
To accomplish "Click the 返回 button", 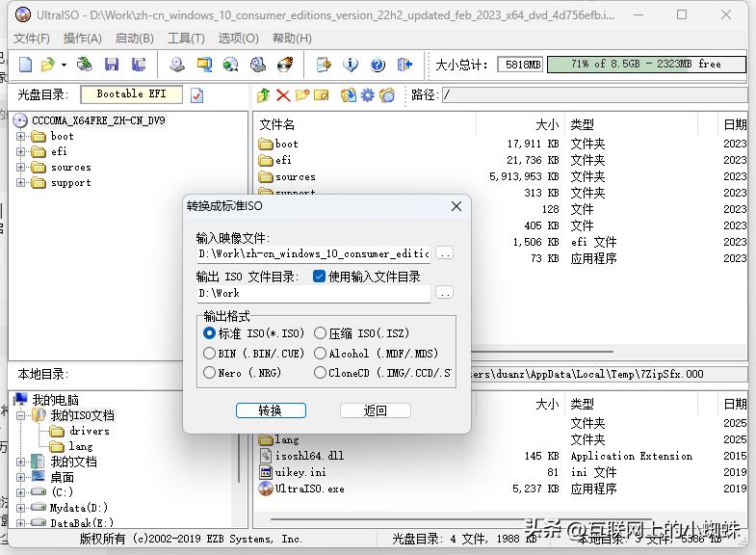I will [375, 410].
